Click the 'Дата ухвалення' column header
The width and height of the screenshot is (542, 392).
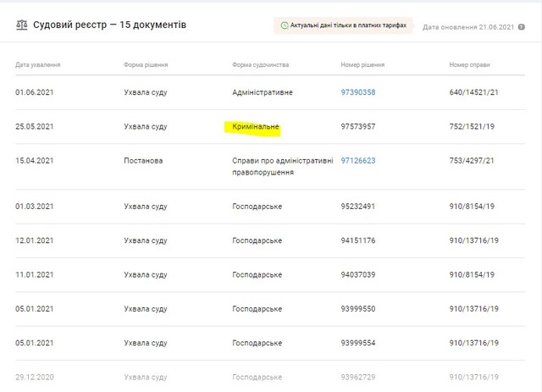(38, 64)
